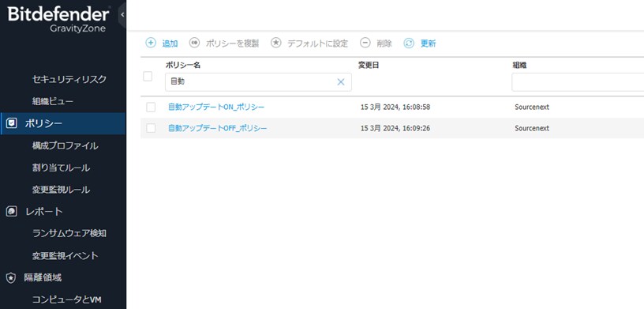Screen dimensions: 644x309
Task: Check the box for 自動アップデートON_ポリシー
Action: pyautogui.click(x=151, y=107)
